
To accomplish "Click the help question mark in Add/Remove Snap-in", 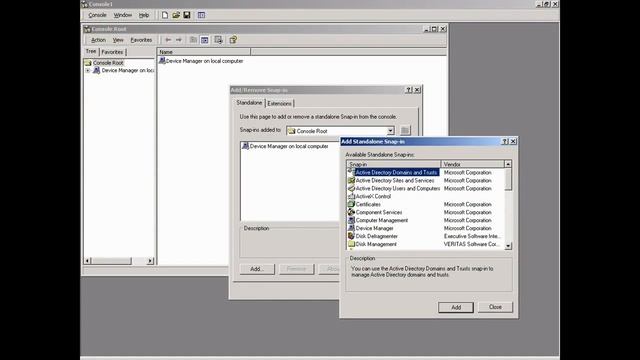I will [x=409, y=90].
